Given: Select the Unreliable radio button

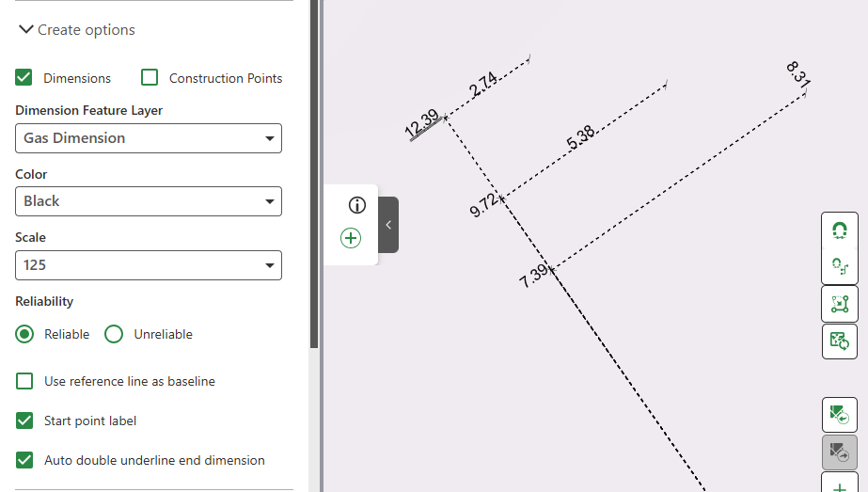Looking at the screenshot, I should (x=114, y=334).
